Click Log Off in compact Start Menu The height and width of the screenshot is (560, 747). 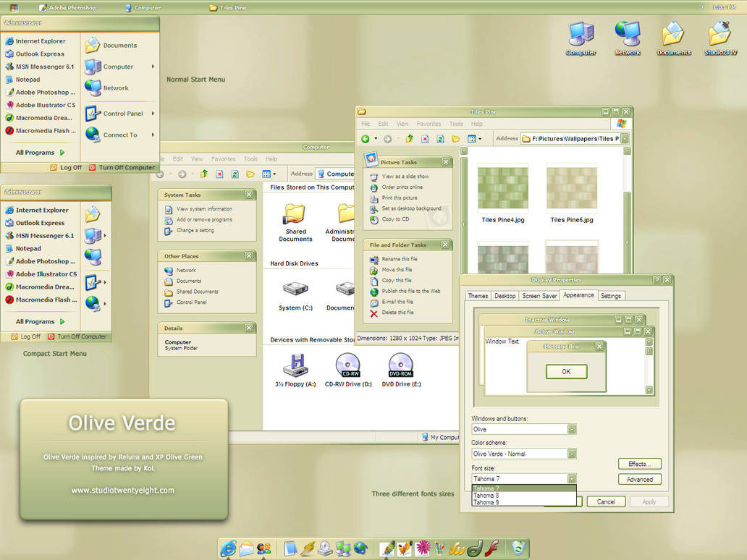point(26,336)
